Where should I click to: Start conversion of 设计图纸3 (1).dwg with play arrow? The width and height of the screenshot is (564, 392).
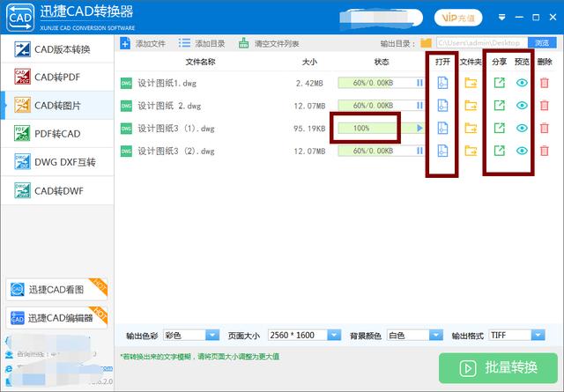tap(419, 128)
